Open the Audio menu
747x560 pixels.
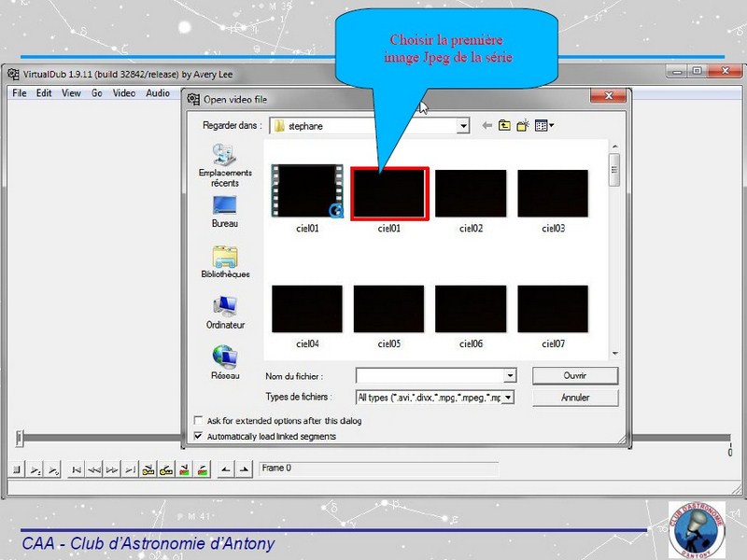(158, 93)
